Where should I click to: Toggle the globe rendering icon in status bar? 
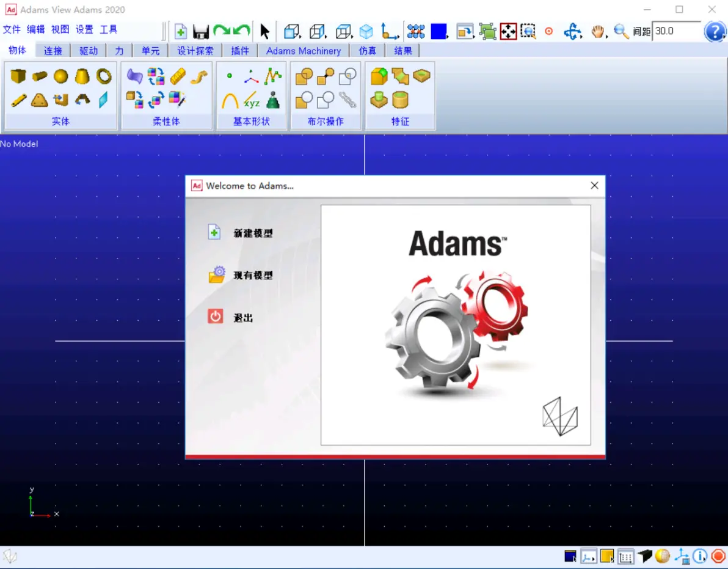pyautogui.click(x=663, y=556)
